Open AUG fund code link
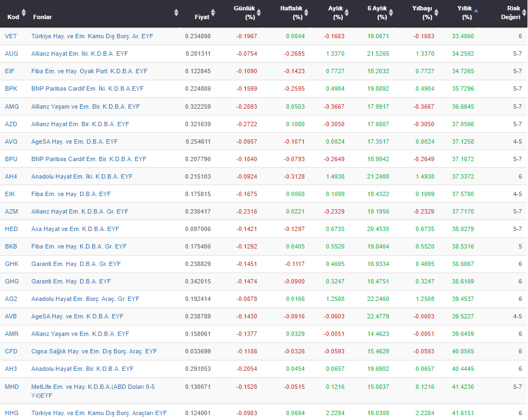Screen dimensions: 528x420 click(x=11, y=54)
